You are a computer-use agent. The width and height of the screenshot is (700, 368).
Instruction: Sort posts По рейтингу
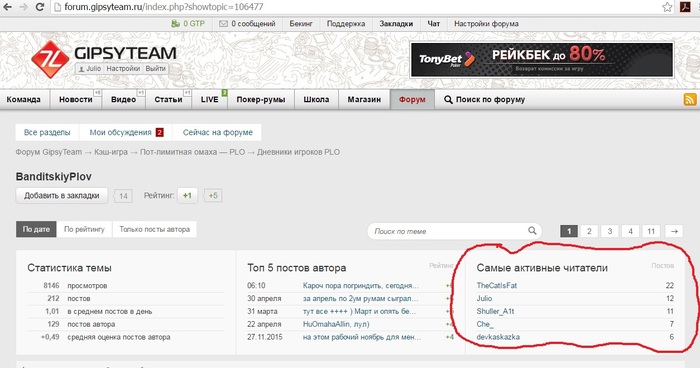point(84,229)
